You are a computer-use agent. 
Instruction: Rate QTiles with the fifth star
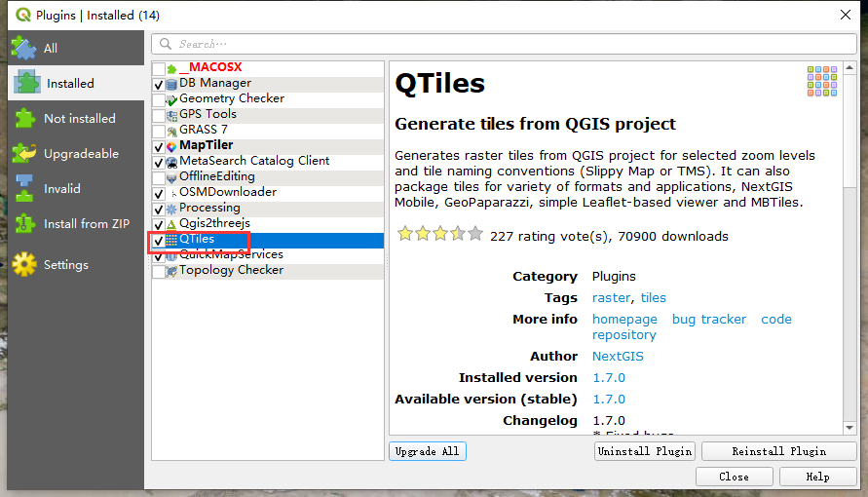pos(475,234)
